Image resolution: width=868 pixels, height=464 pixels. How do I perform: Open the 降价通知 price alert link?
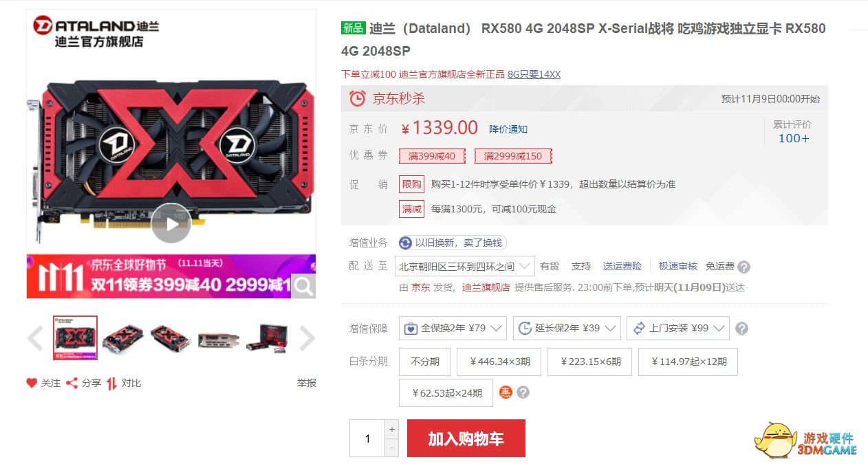click(508, 129)
